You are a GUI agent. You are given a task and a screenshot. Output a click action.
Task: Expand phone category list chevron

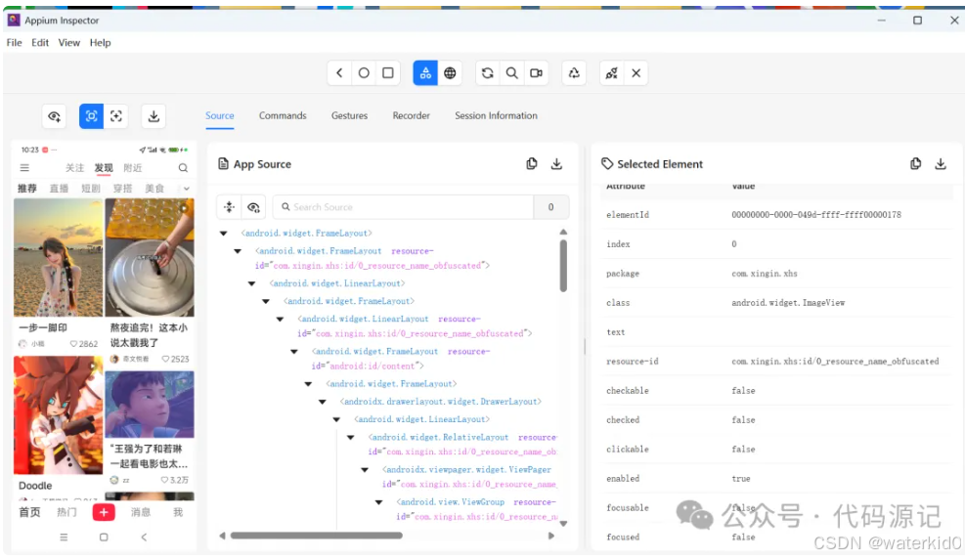tap(186, 189)
